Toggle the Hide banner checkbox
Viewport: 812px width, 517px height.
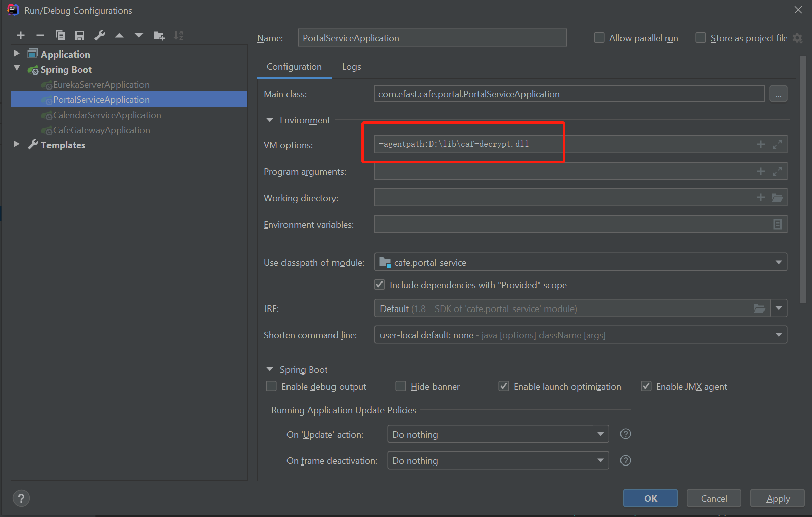(401, 386)
